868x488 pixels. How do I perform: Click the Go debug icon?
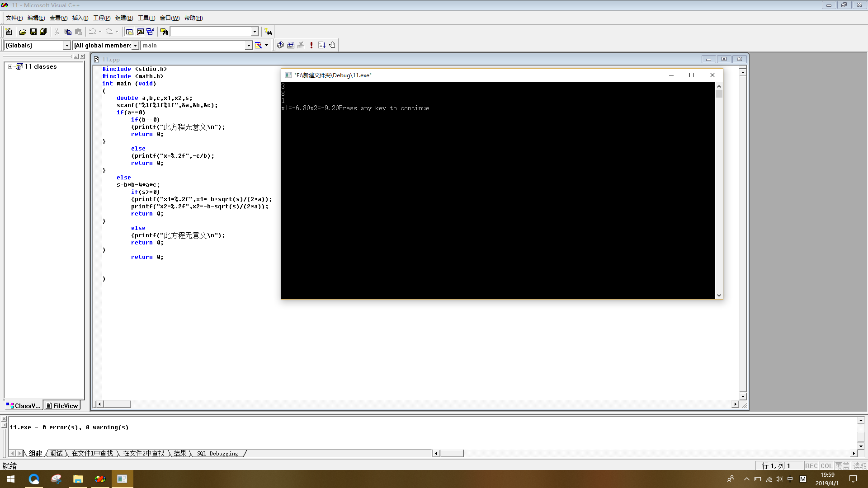tap(322, 45)
